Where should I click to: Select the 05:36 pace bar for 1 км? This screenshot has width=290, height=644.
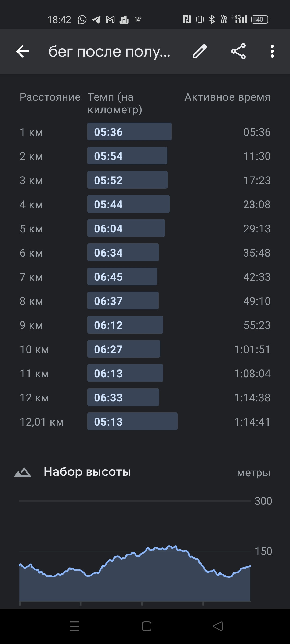point(129,131)
